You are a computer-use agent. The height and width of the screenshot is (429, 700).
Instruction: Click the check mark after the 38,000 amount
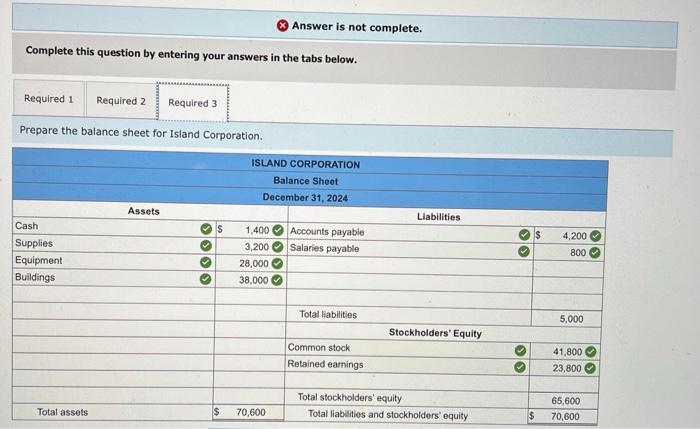tap(277, 280)
